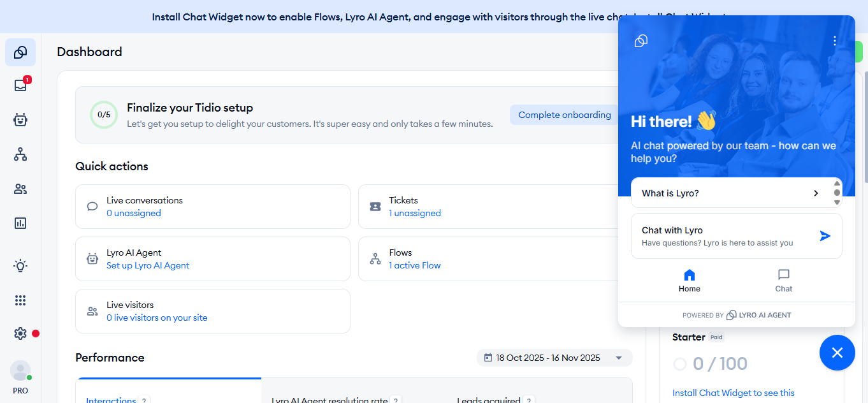
Task: Click the widget list scrollbar down arrow
Action: [837, 202]
